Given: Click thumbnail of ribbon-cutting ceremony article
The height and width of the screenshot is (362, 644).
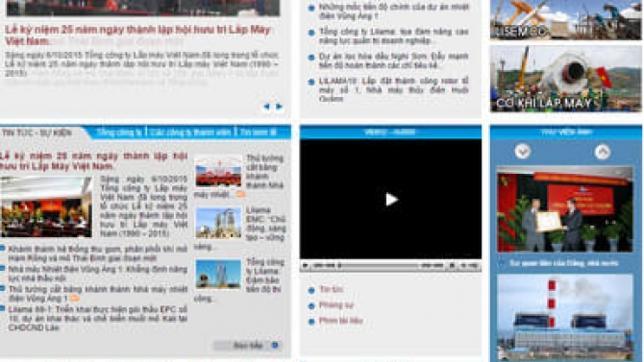Looking at the screenshot, I should pyautogui.click(x=218, y=171).
